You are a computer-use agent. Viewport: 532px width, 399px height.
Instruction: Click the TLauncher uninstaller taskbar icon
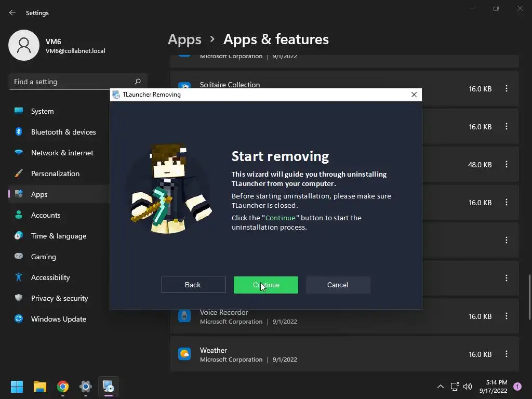[x=109, y=387]
